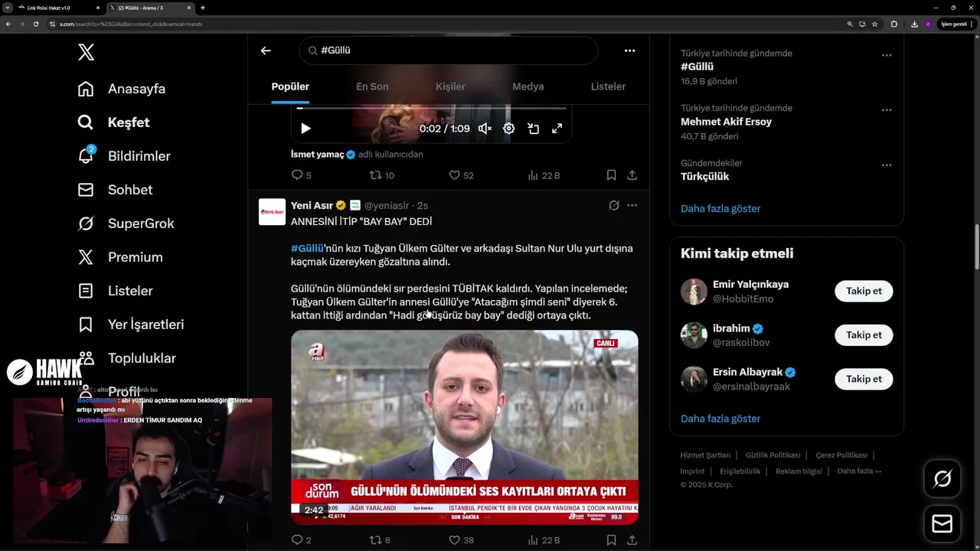The height and width of the screenshot is (551, 980).
Task: Open Gizlilik Politikası footer link
Action: pyautogui.click(x=773, y=455)
